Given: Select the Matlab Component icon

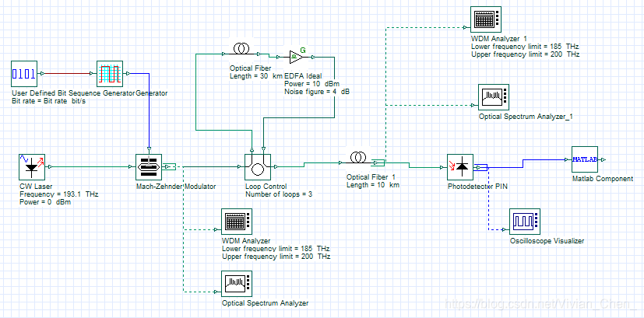Looking at the screenshot, I should click(x=585, y=159).
